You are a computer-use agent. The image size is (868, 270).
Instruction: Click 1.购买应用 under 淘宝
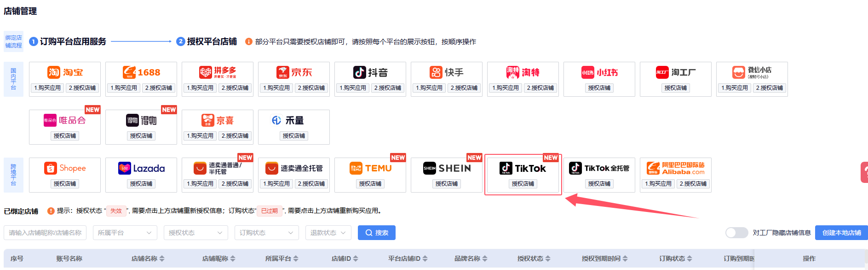[x=47, y=88]
